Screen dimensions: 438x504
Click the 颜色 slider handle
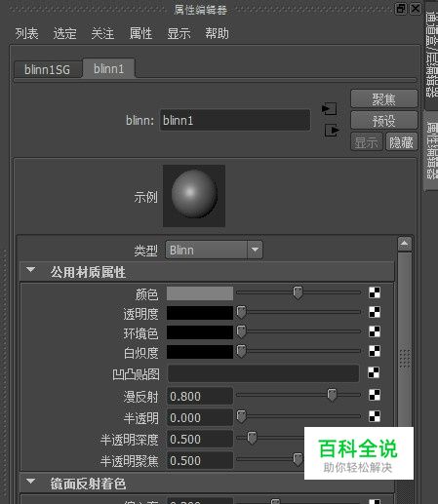pyautogui.click(x=298, y=292)
